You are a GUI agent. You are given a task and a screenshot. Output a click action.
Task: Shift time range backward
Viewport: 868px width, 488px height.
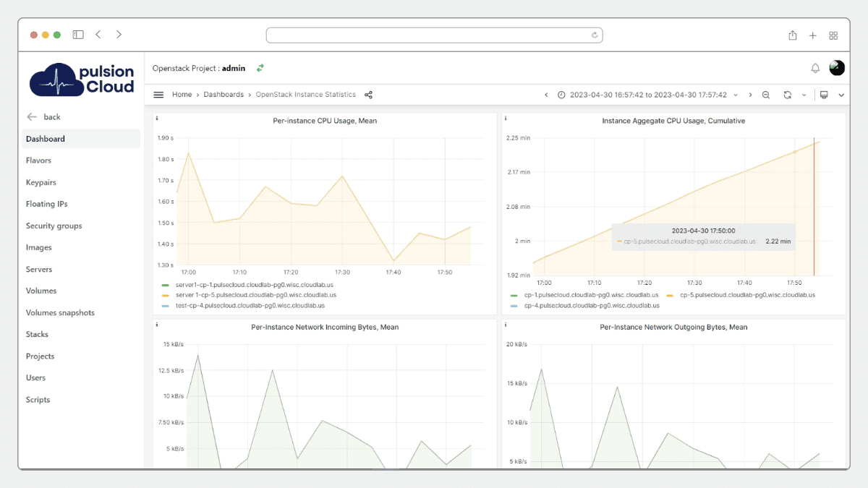pos(547,95)
